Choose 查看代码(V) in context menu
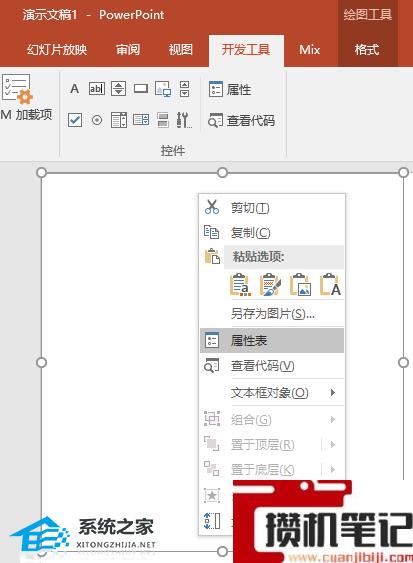Viewport: 413px width, 563px height. pyautogui.click(x=272, y=366)
